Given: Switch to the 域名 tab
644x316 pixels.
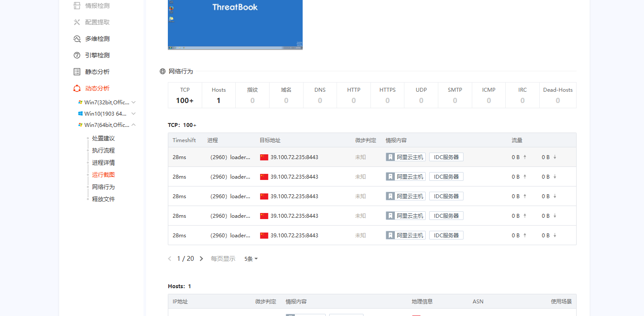Looking at the screenshot, I should point(286,95).
